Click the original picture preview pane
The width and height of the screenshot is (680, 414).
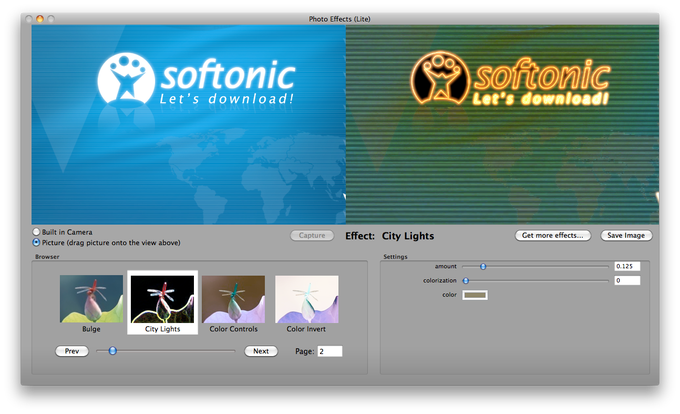coord(189,124)
